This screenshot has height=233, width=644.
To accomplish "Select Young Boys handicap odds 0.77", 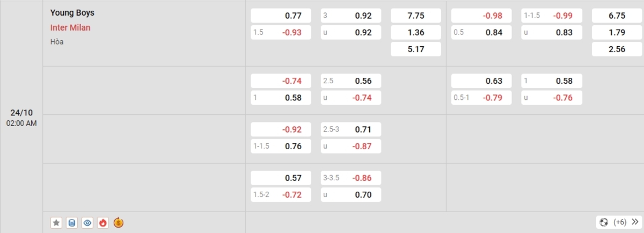I will pos(281,16).
